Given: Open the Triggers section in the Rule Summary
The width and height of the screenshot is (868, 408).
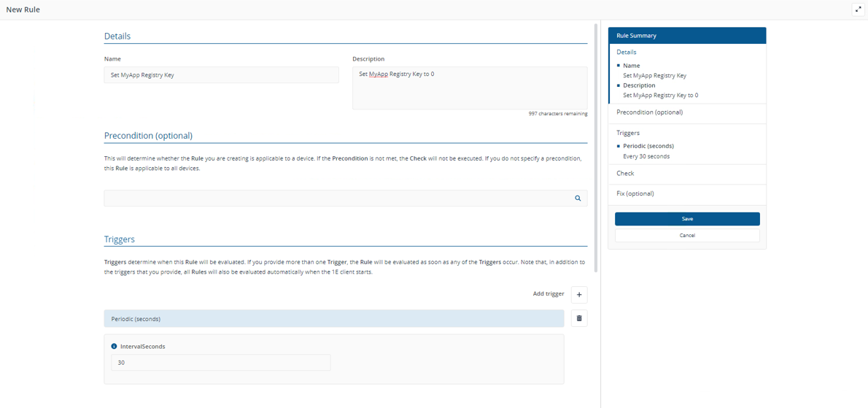Looking at the screenshot, I should click(627, 133).
